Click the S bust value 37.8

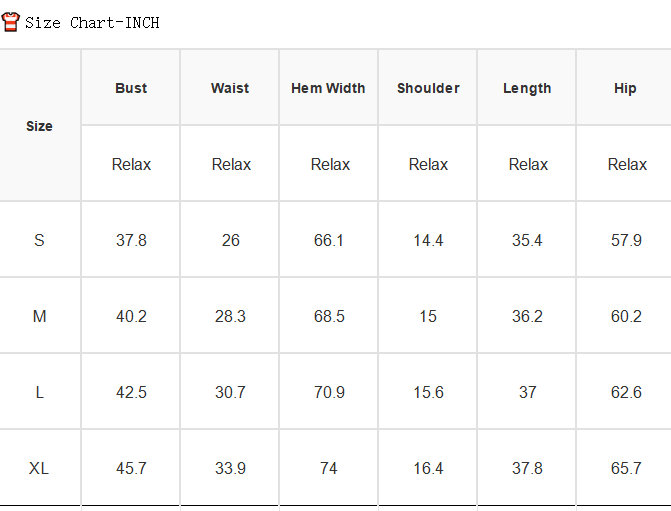(131, 240)
